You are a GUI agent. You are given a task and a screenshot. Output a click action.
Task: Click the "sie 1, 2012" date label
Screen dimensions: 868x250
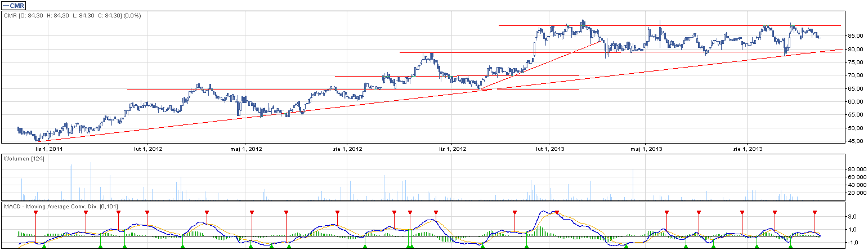coord(347,149)
